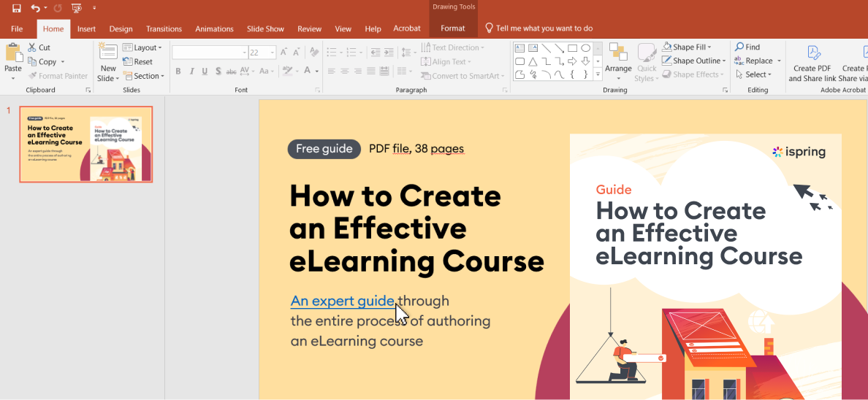The image size is (868, 400).
Task: Click Increase Font Size icon
Action: coord(284,53)
